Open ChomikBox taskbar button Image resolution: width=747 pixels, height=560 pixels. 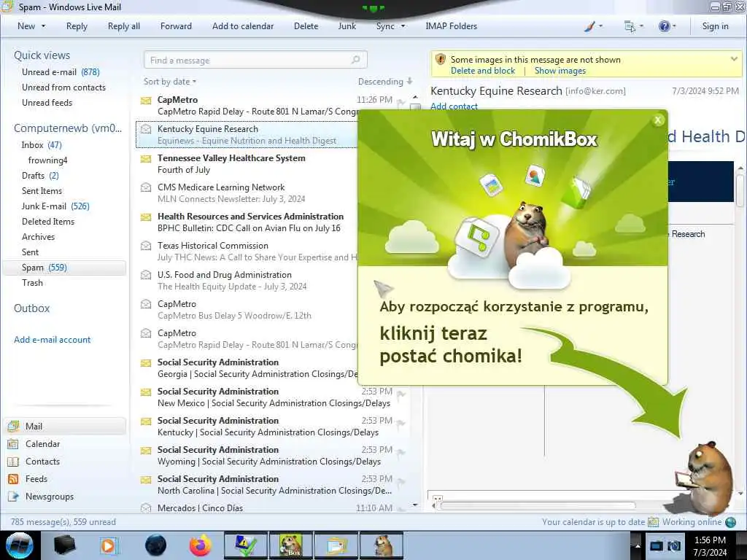pyautogui.click(x=290, y=545)
